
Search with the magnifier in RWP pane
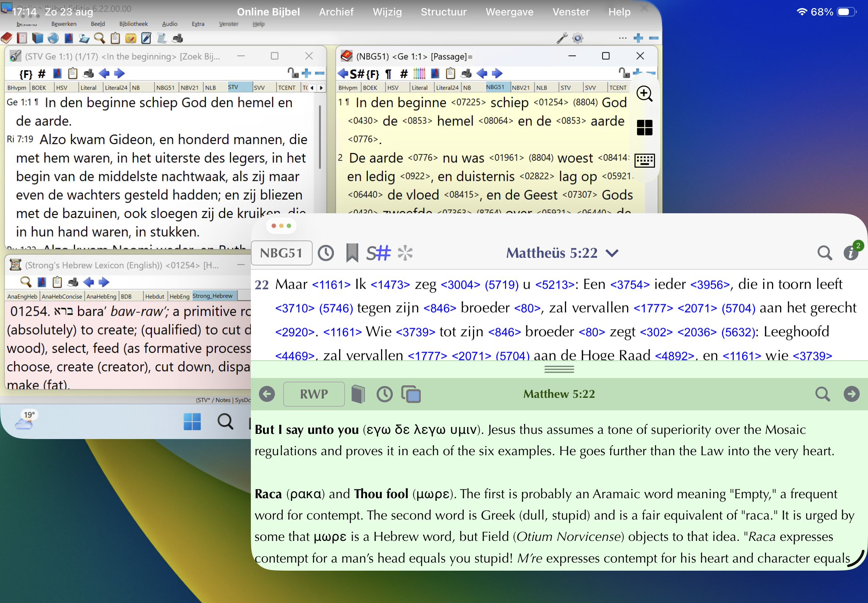tap(823, 395)
